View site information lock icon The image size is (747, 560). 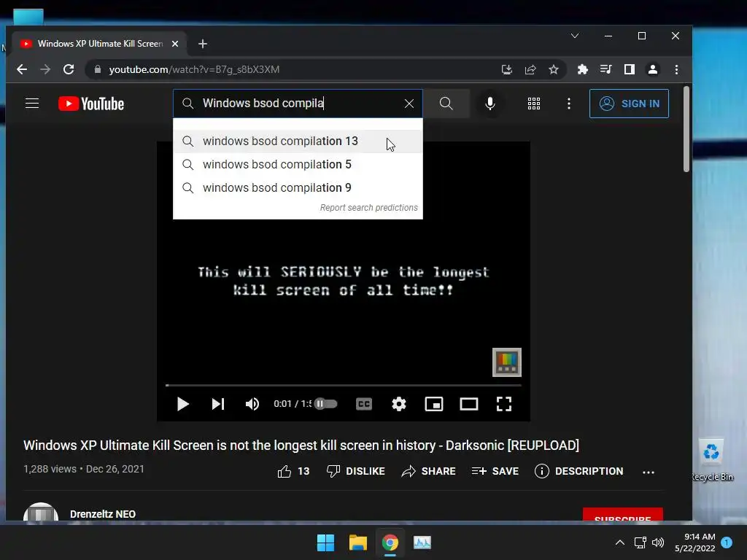click(x=98, y=69)
